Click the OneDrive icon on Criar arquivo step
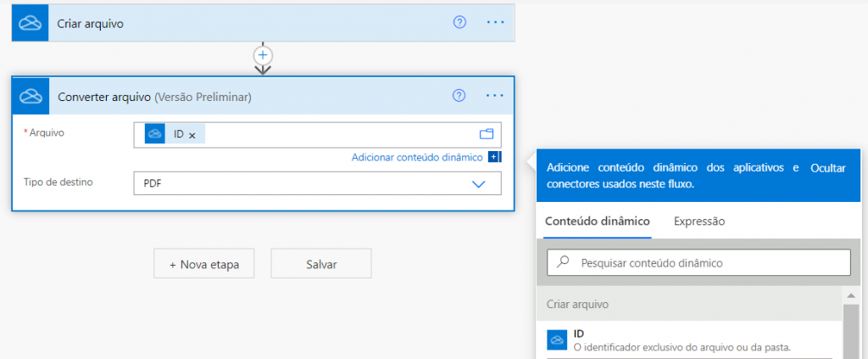Image resolution: width=868 pixels, height=359 pixels. (x=31, y=23)
